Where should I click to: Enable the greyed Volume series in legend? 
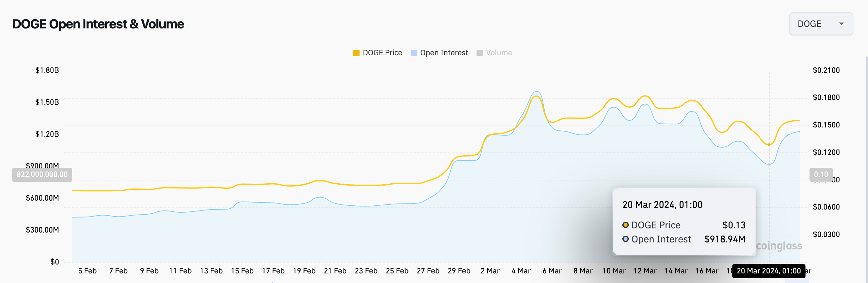pos(494,53)
